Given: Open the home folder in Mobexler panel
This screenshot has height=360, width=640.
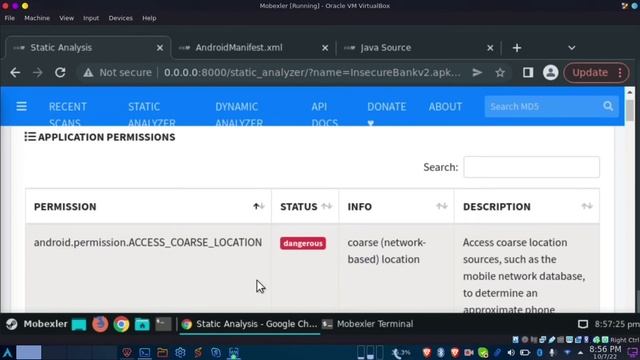Looking at the screenshot, I should (142, 324).
